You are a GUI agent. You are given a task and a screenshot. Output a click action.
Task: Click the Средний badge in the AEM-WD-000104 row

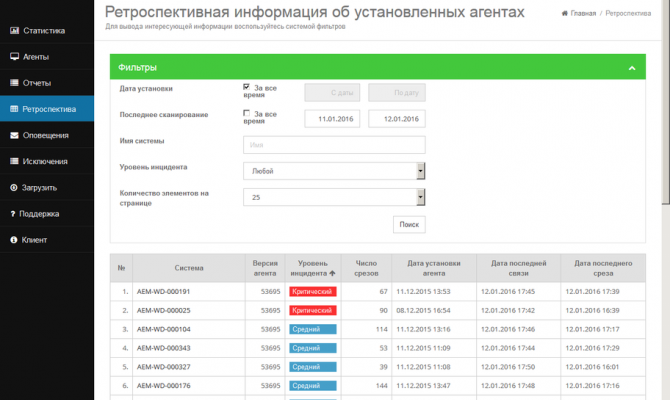pyautogui.click(x=313, y=329)
